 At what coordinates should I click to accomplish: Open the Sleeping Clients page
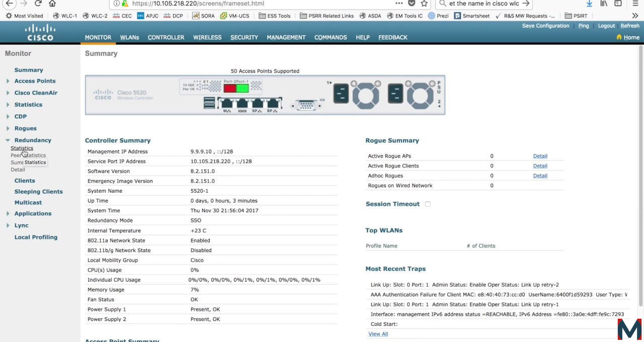[x=39, y=192]
